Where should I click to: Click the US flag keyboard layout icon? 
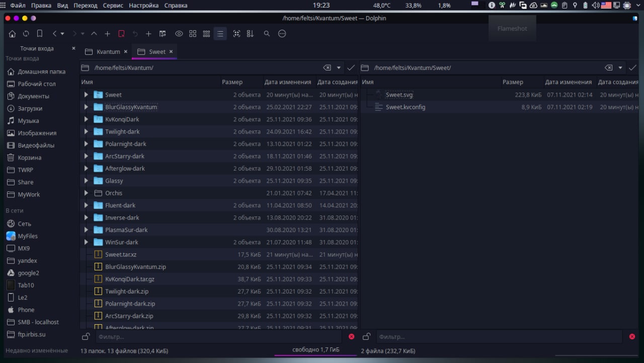point(606,6)
